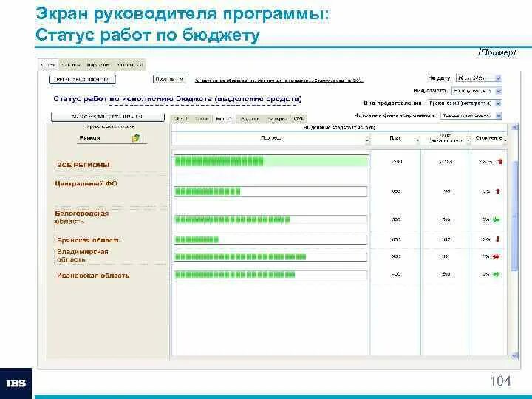Screen dimensions: 532x399
Task: Click ВСЕ РЕГИОНЫ row label
Action: 83,165
